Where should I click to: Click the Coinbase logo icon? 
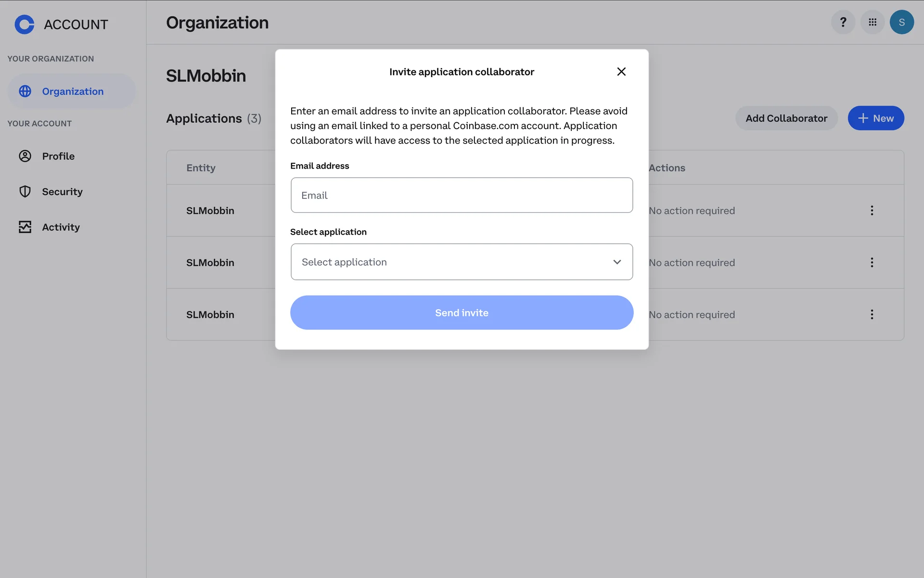[x=24, y=24]
